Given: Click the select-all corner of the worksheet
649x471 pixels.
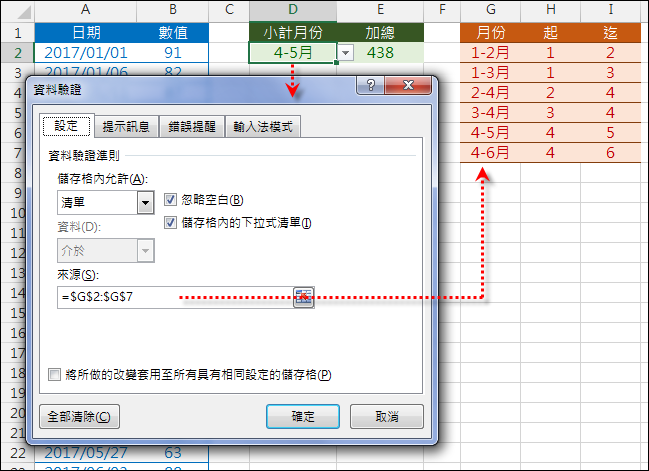Looking at the screenshot, I should click(x=18, y=11).
